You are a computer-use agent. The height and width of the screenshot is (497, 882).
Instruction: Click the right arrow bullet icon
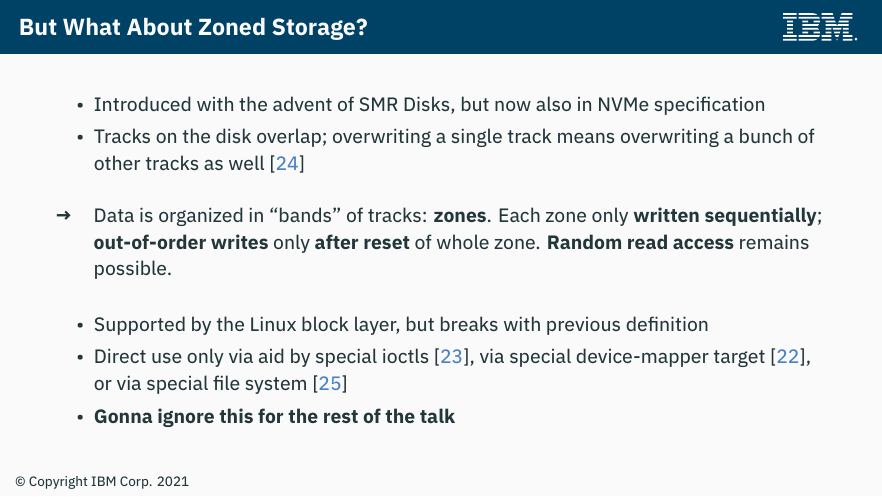pos(64,215)
